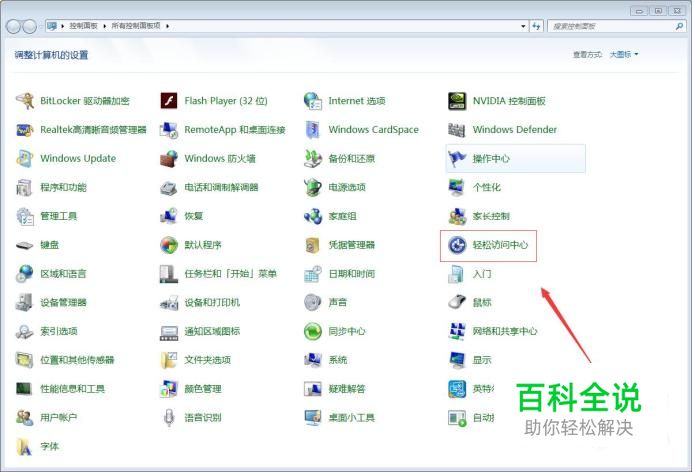This screenshot has width=692, height=472.
Task: Open 电话和调制解调器 icon
Action: [169, 187]
